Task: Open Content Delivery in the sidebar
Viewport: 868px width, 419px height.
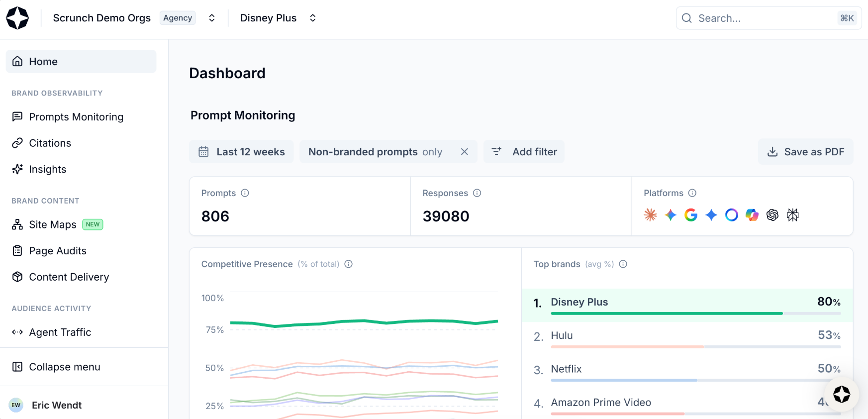Action: (81, 277)
